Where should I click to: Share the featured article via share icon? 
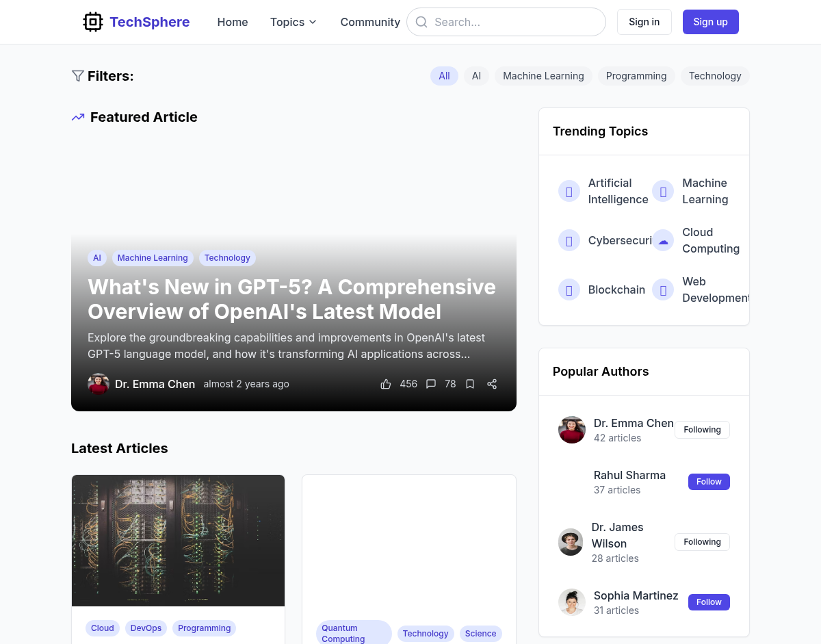pos(492,384)
